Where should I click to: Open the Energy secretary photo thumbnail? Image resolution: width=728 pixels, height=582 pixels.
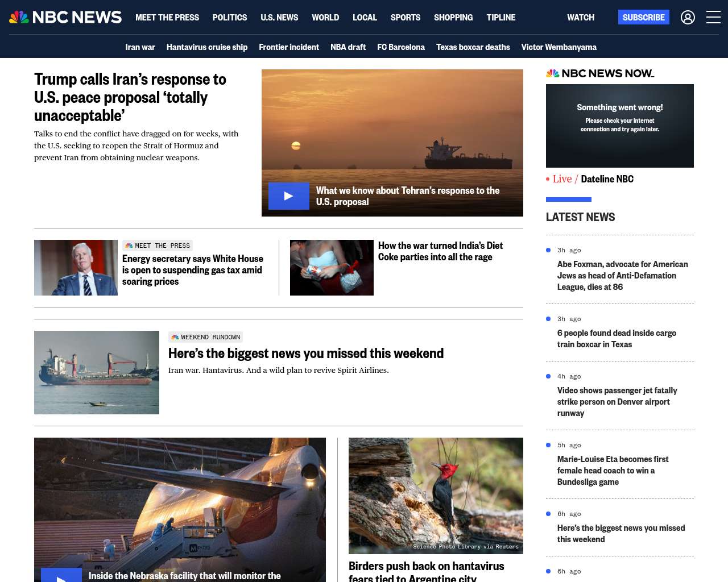[76, 268]
